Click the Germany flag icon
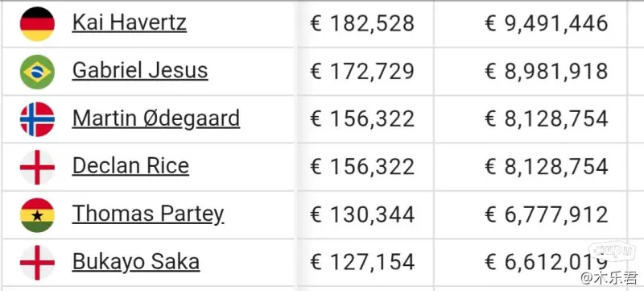 pyautogui.click(x=37, y=24)
